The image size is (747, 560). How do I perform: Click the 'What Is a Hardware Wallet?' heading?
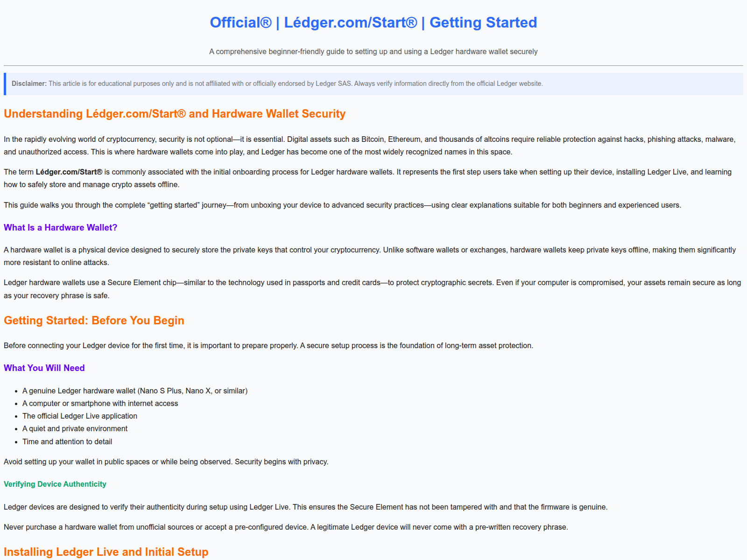[x=60, y=227]
